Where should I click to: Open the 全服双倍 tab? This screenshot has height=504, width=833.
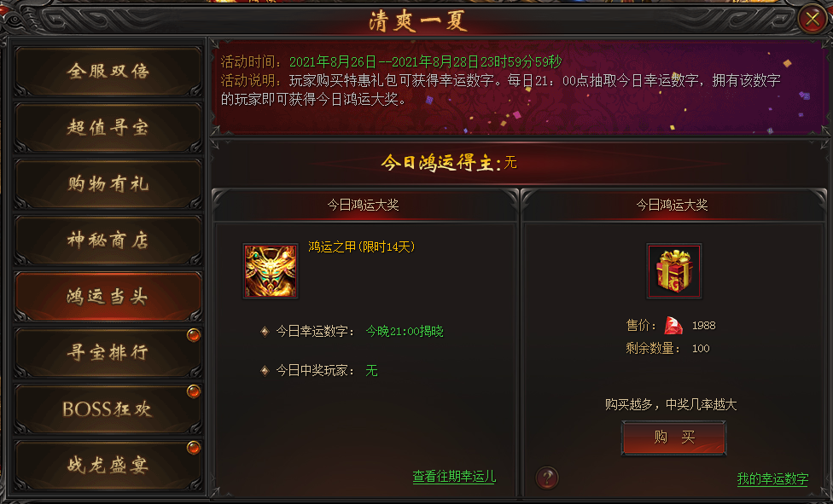(x=108, y=71)
